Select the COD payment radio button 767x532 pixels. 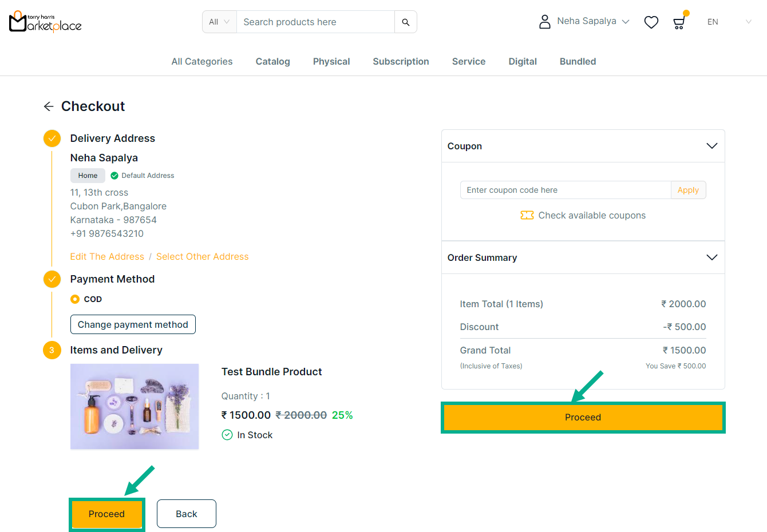click(x=75, y=299)
